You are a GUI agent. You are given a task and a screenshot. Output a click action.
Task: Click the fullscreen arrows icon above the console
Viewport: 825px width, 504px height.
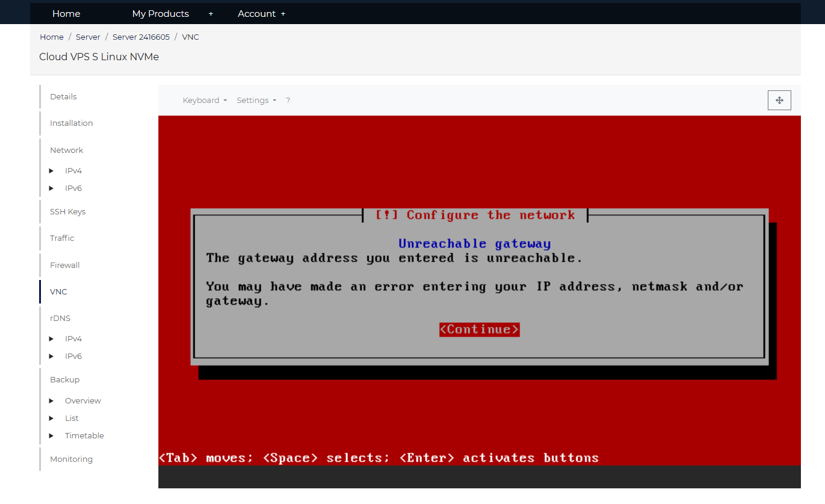click(x=779, y=101)
